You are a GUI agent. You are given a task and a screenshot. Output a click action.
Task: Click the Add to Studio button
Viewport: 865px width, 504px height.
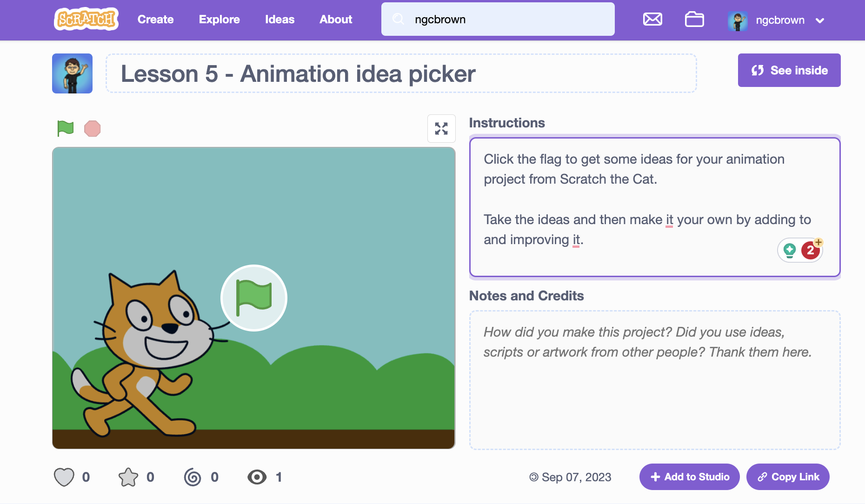point(689,477)
